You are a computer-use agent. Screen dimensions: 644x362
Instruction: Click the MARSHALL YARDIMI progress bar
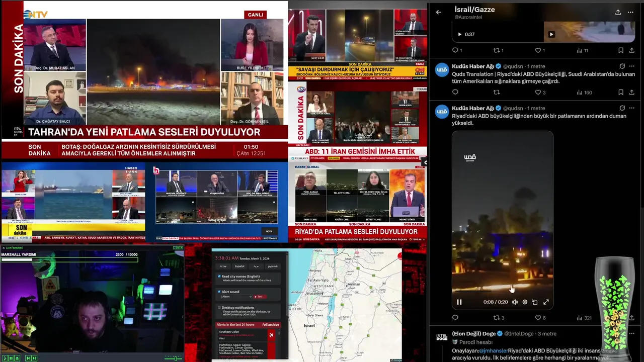[x=69, y=259]
